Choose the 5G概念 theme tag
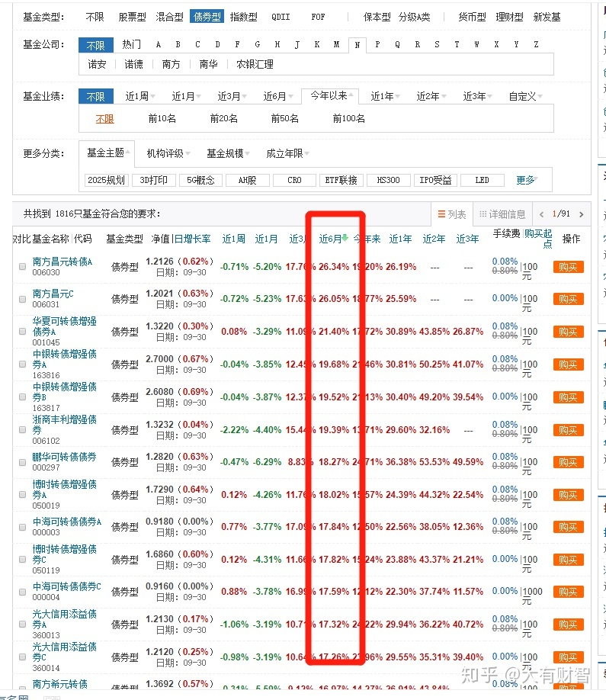This screenshot has width=606, height=700. point(200,180)
